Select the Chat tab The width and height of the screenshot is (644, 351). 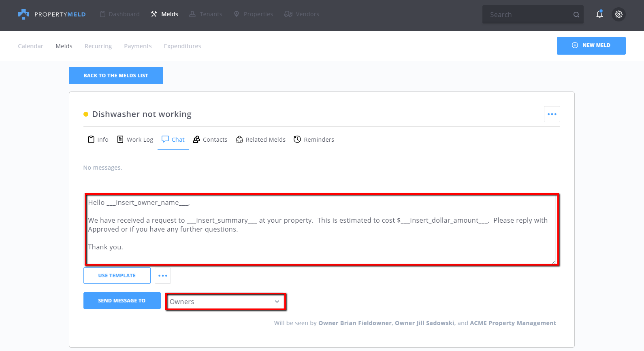pos(173,139)
